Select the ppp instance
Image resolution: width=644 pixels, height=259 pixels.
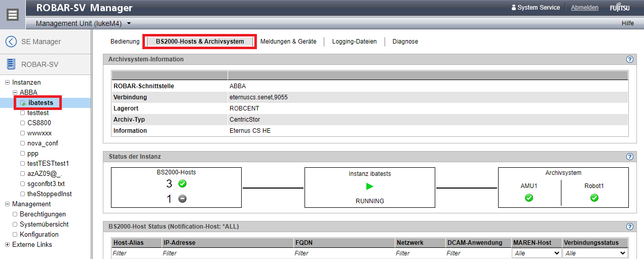tap(33, 154)
